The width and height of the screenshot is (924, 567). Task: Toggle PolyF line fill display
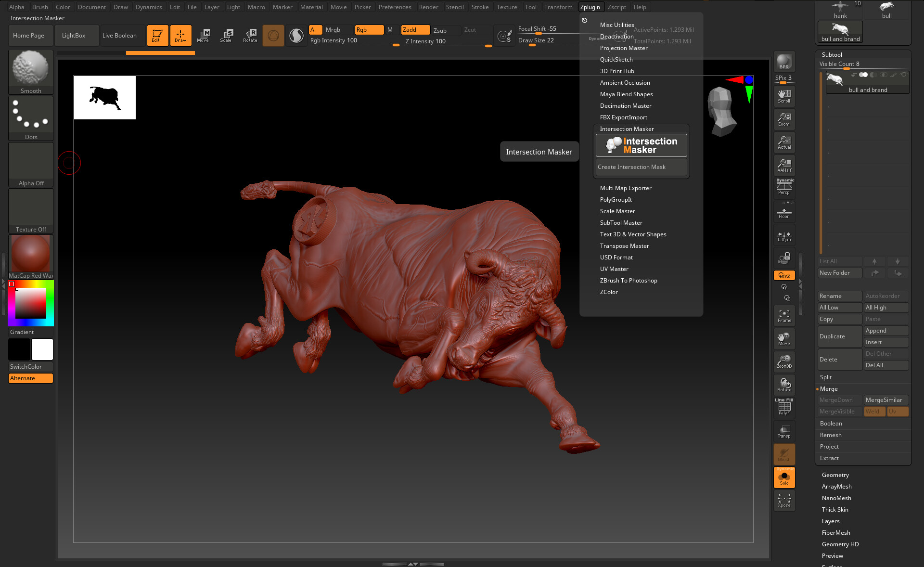784,407
